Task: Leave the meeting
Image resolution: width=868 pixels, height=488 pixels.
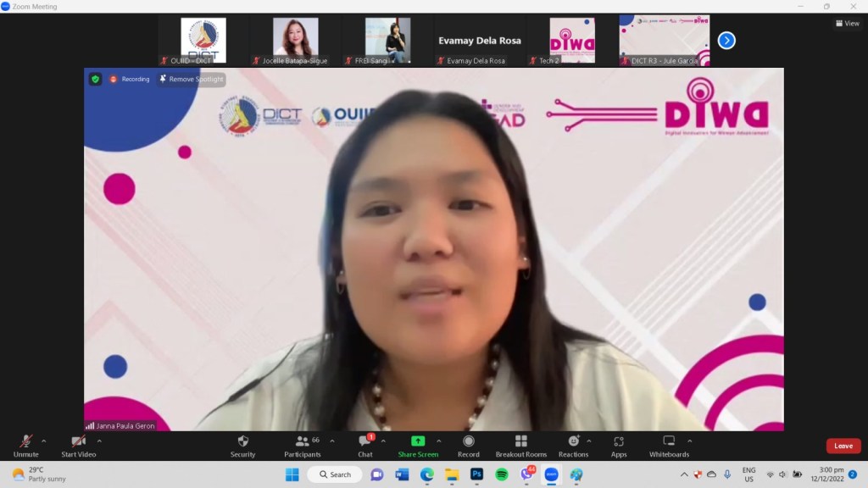Action: [x=843, y=446]
